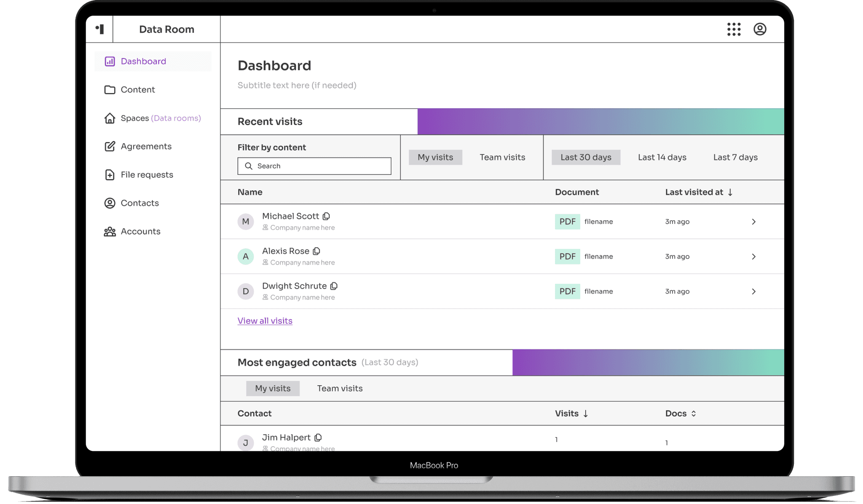
Task: Click Dwight Schrute's D avatar
Action: [x=246, y=291]
